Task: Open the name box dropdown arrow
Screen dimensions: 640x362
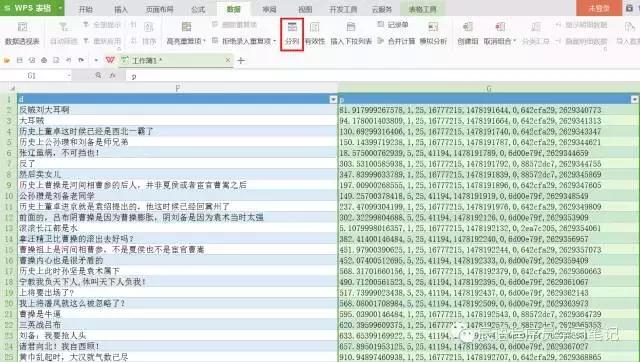Action: pyautogui.click(x=68, y=76)
